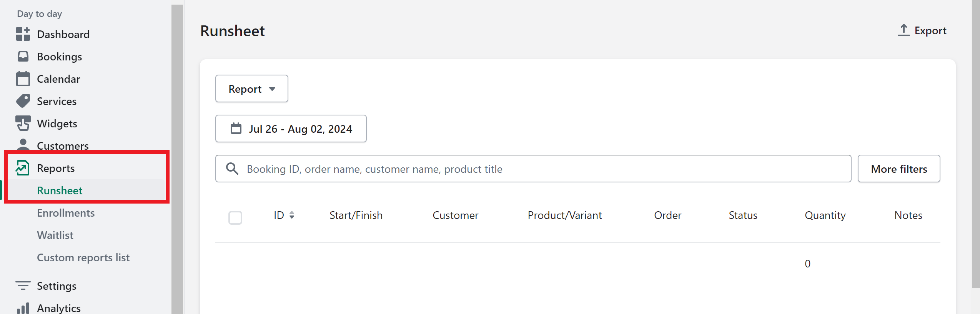This screenshot has width=980, height=314.
Task: Open the Enrollments report page
Action: click(x=66, y=213)
